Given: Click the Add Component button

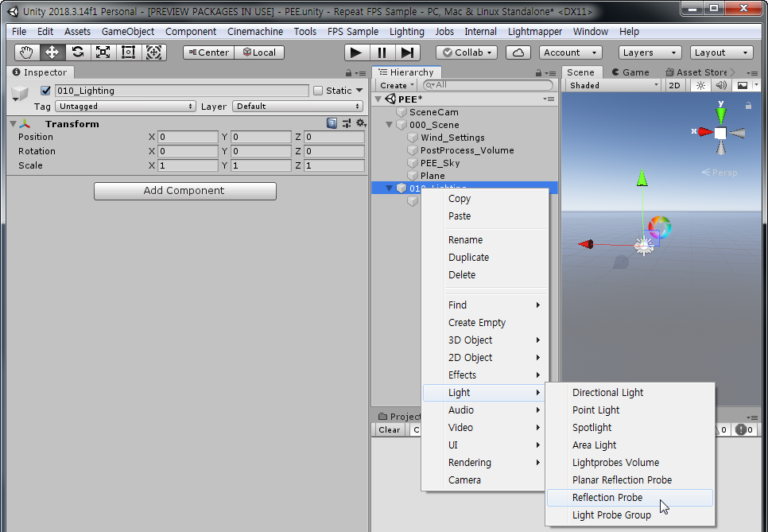Looking at the screenshot, I should pos(185,191).
